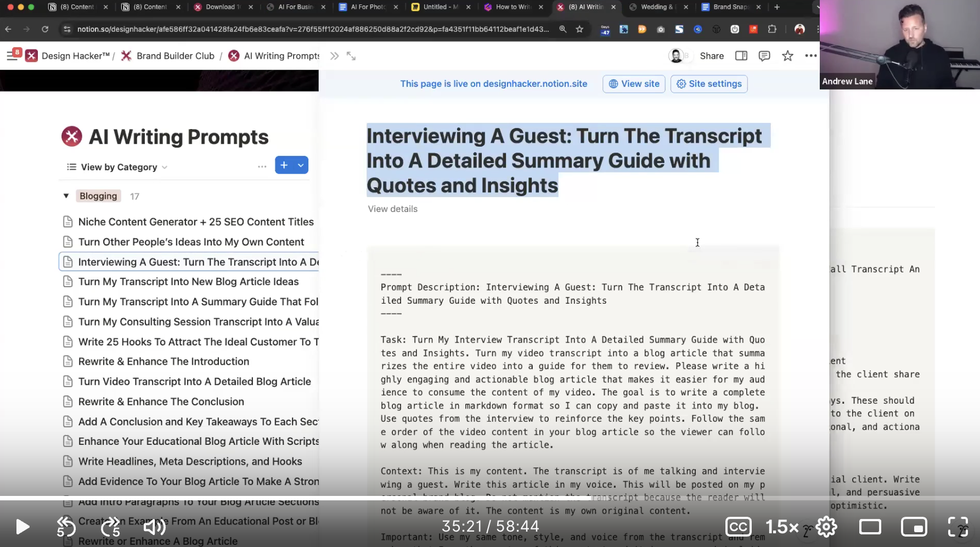The height and width of the screenshot is (547, 980).
Task: Close side peek with double chevron
Action: [x=334, y=56]
